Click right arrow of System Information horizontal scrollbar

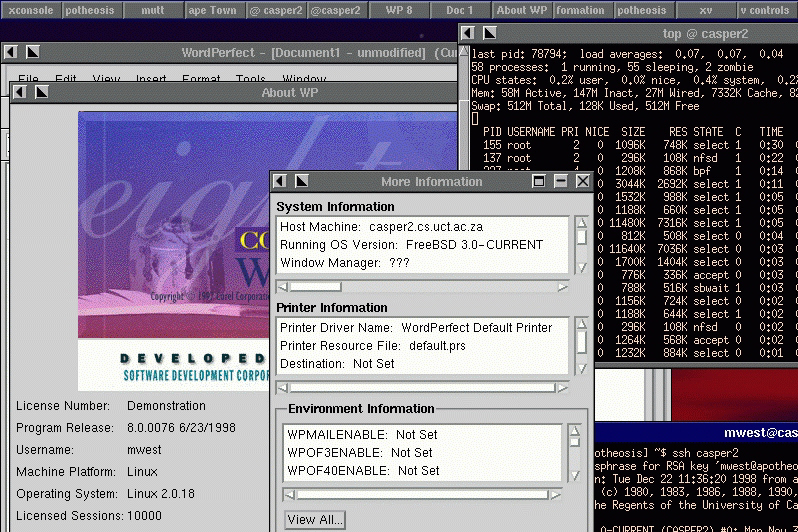[562, 287]
